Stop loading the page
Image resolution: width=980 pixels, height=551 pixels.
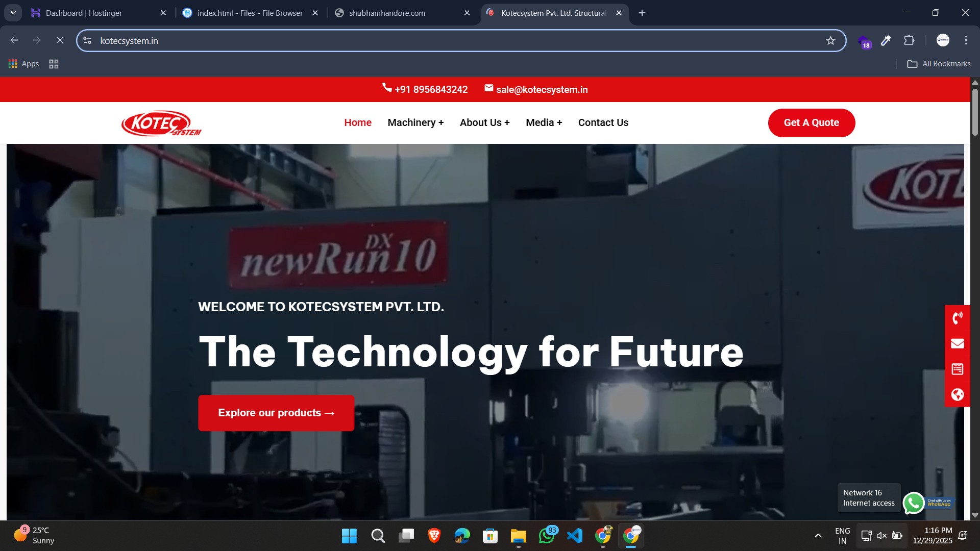click(x=60, y=40)
